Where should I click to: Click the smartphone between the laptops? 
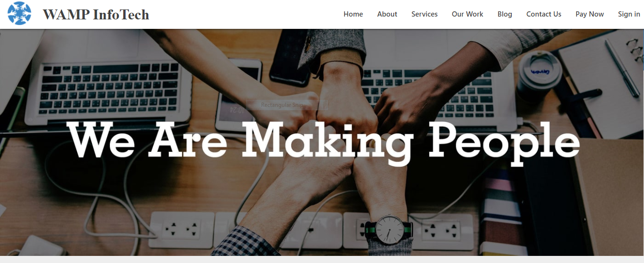(x=238, y=95)
